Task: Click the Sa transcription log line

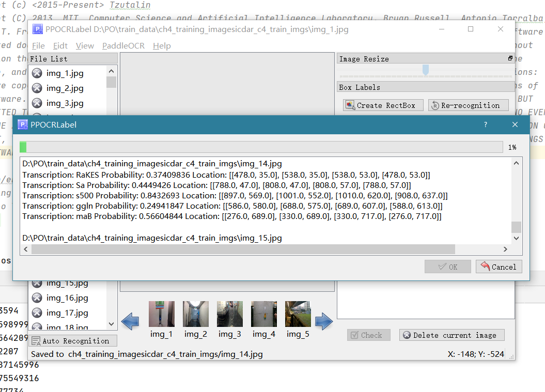Action: point(216,185)
